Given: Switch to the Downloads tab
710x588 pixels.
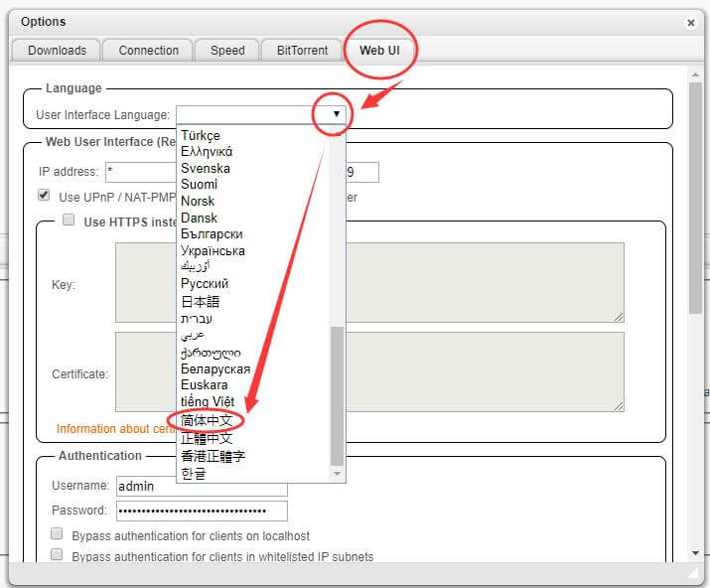Looking at the screenshot, I should pyautogui.click(x=57, y=51).
